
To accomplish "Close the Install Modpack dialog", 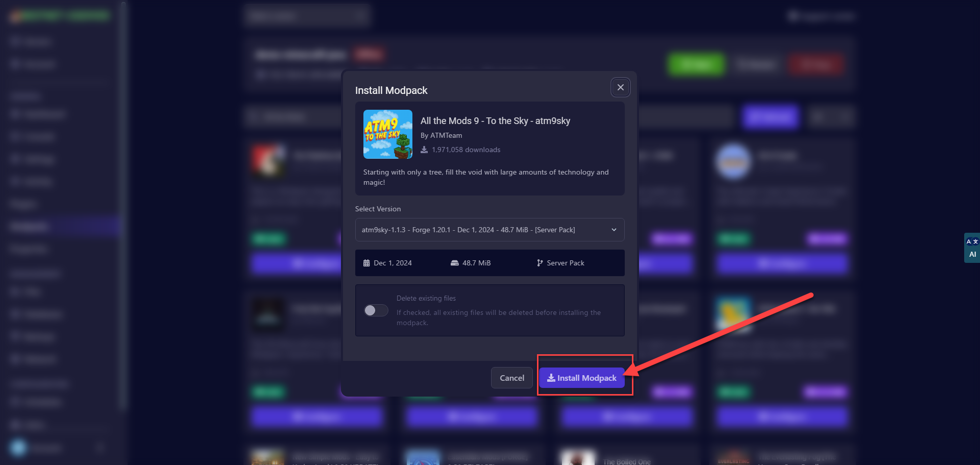I will 620,87.
